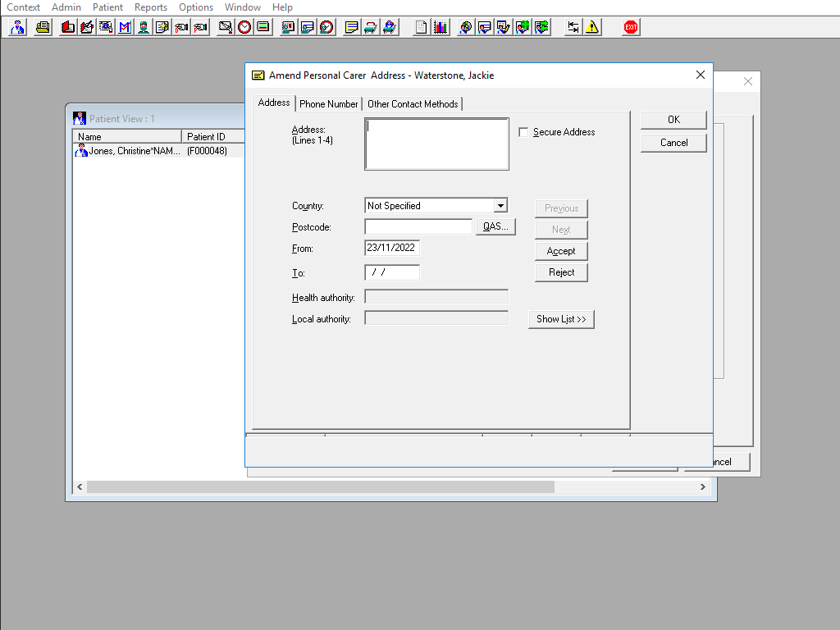This screenshot has height=630, width=840.
Task: Click the Postcode input field
Action: point(418,226)
